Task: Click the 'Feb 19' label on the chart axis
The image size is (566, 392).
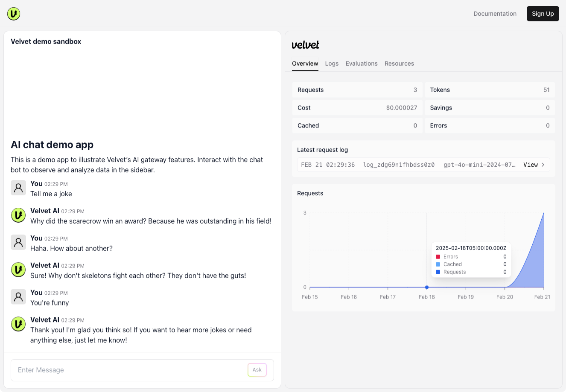Action: click(x=466, y=297)
